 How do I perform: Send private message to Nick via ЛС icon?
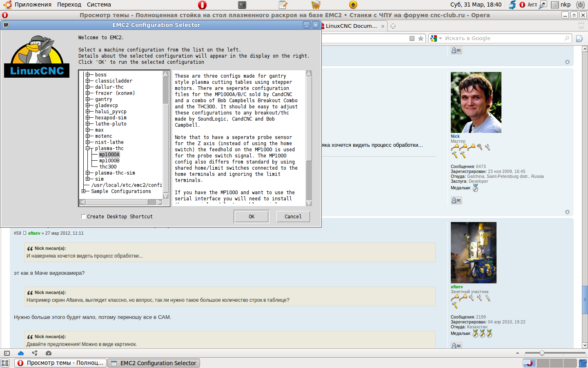pyautogui.click(x=457, y=200)
